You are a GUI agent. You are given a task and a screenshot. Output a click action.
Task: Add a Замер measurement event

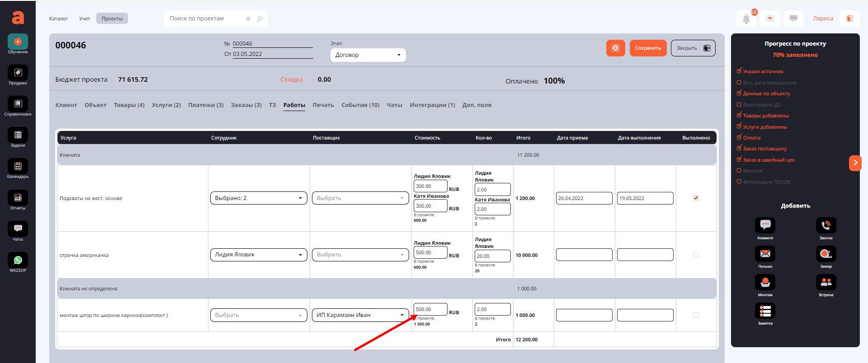point(826,254)
